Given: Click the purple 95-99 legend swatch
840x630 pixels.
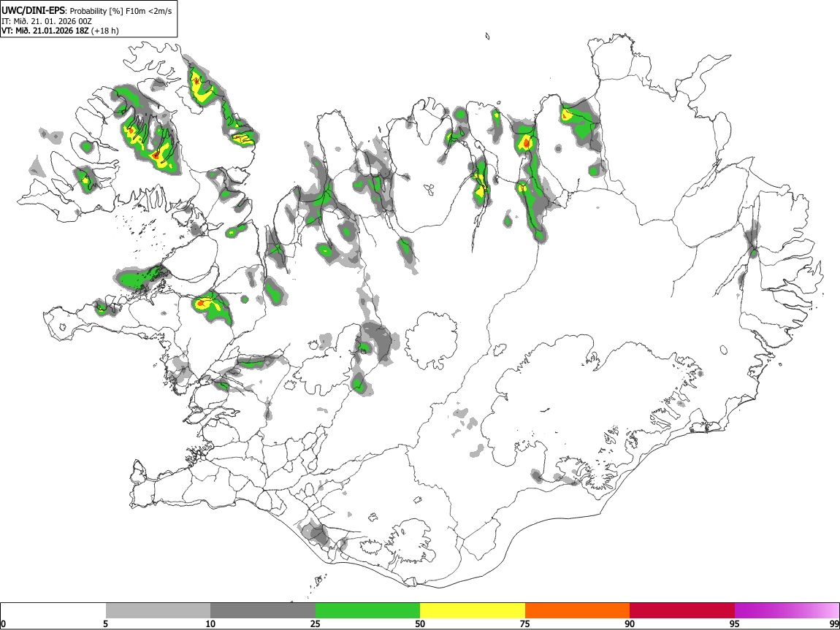Looking at the screenshot, I should [787, 611].
